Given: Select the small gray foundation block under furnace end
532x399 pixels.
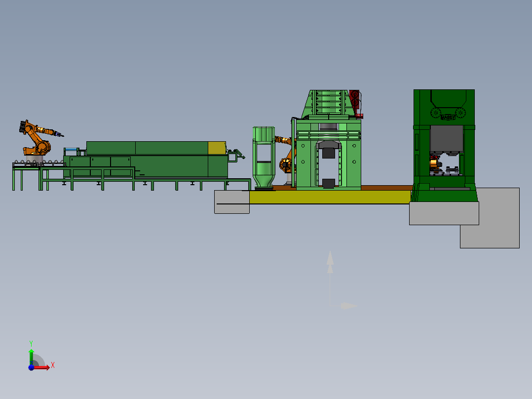Looking at the screenshot, I should click(x=232, y=202).
